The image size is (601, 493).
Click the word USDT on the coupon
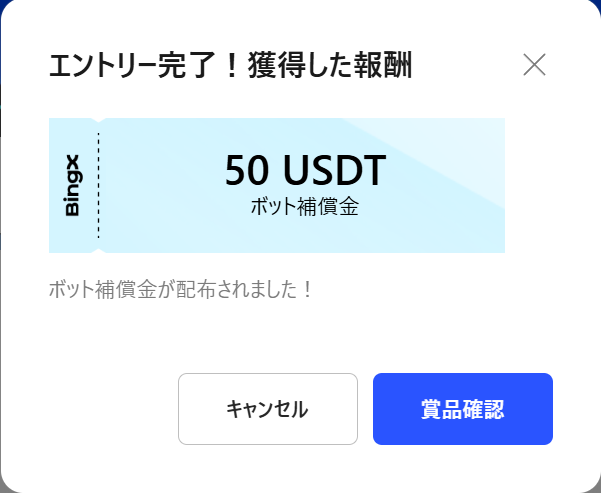335,170
